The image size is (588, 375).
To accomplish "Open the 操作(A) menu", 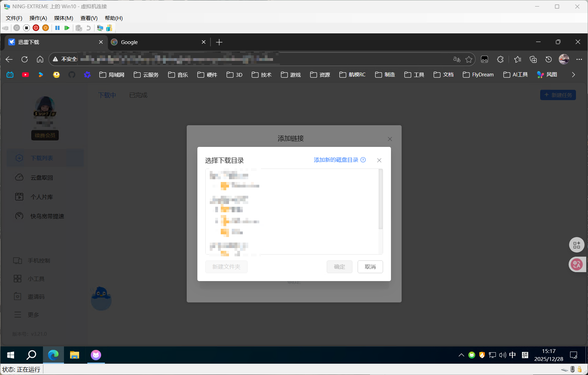I will coord(38,18).
